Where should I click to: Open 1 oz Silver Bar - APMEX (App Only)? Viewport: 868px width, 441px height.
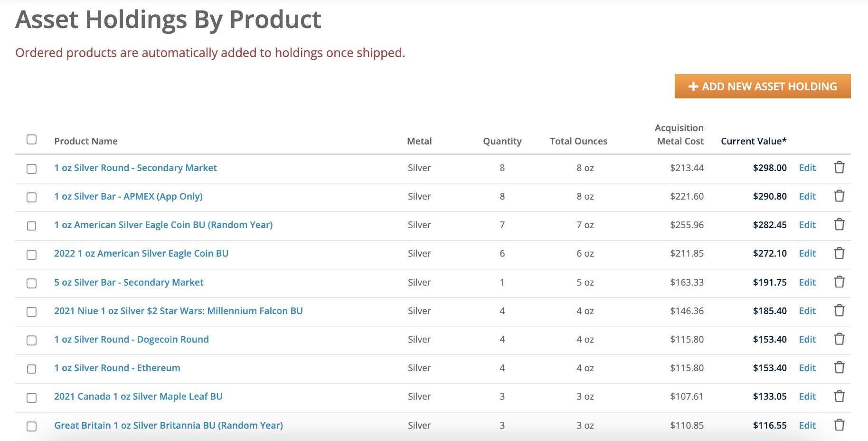(x=128, y=196)
